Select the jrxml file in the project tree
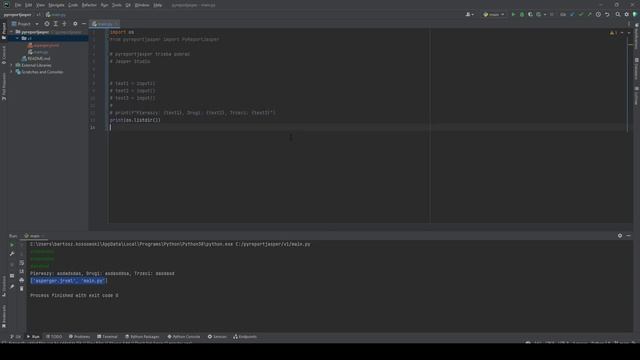This screenshot has width=640, height=360. tap(44, 45)
